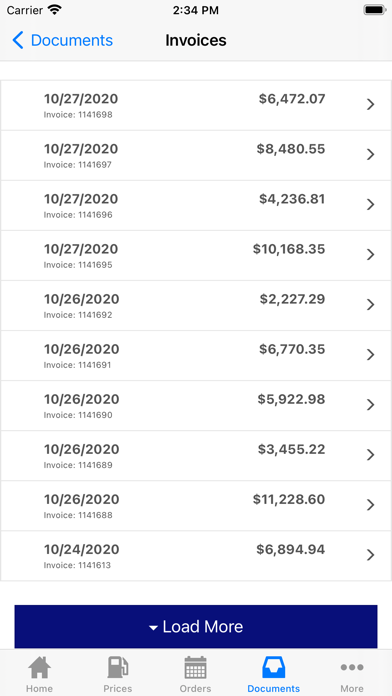Select the Orders calendar icon

point(195,667)
